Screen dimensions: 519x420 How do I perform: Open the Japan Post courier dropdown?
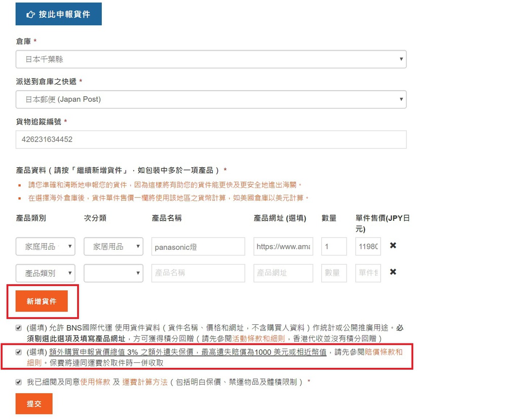tap(211, 99)
